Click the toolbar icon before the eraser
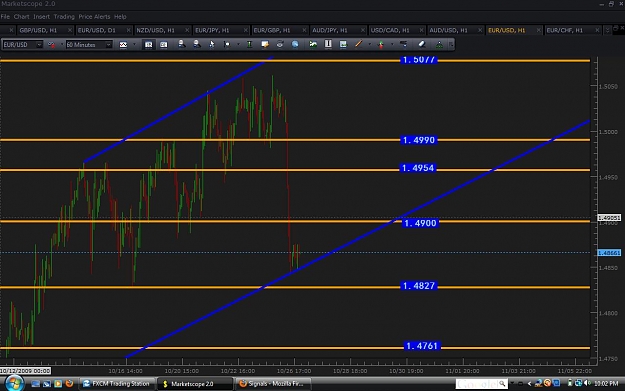 pos(403,45)
